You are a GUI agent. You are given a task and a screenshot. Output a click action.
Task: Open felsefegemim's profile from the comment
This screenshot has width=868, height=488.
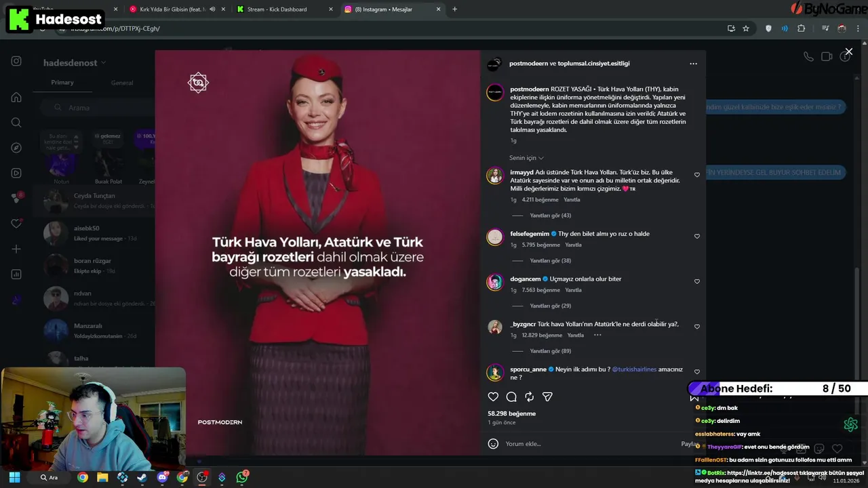(530, 234)
